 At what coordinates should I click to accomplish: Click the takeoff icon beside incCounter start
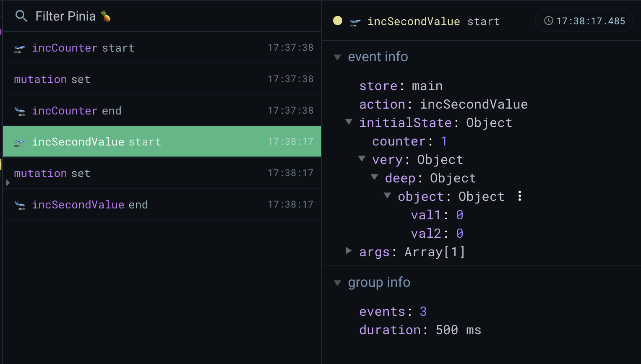[20, 49]
